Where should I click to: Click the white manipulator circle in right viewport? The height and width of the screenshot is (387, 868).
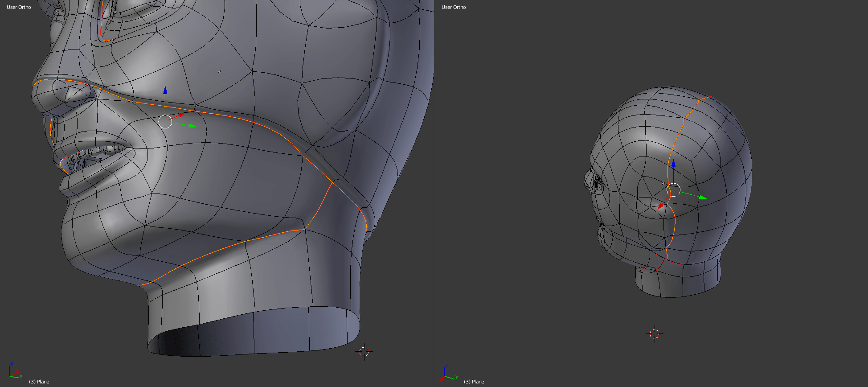point(673,190)
